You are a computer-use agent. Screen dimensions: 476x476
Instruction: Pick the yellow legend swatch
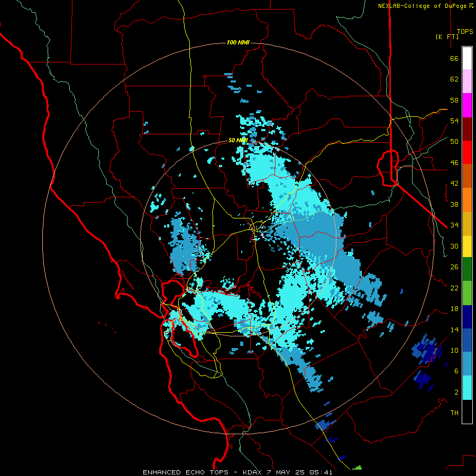coord(467,246)
